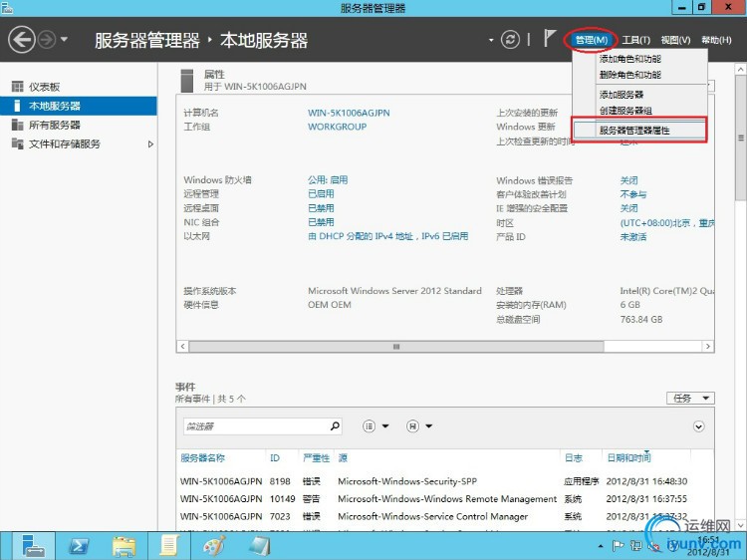Image resolution: width=747 pixels, height=560 pixels.
Task: Open the 视图(V) menu
Action: click(x=675, y=40)
